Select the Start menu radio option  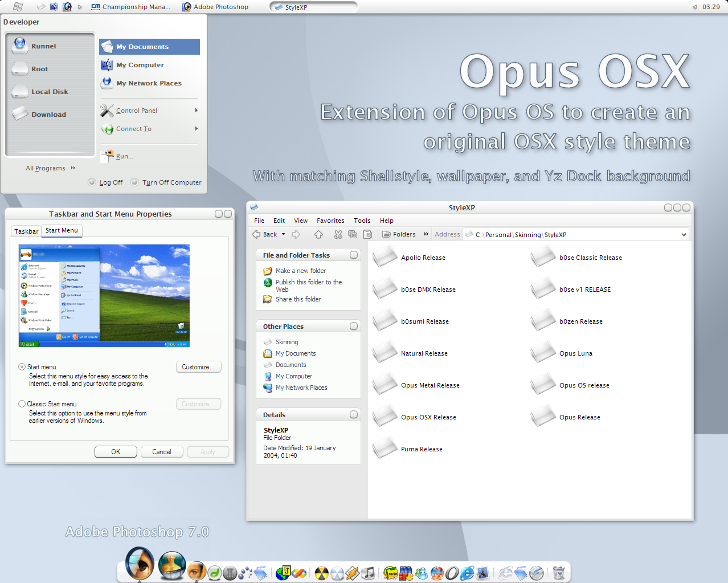(22, 367)
